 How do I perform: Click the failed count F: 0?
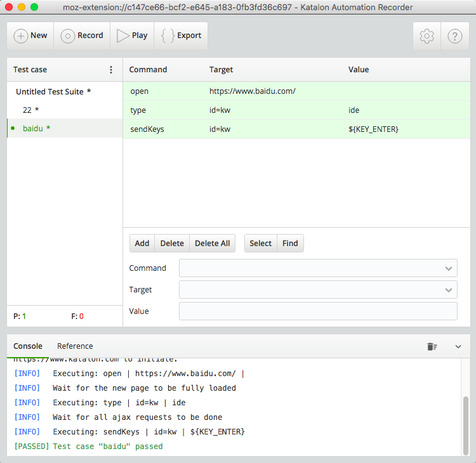[x=77, y=316]
